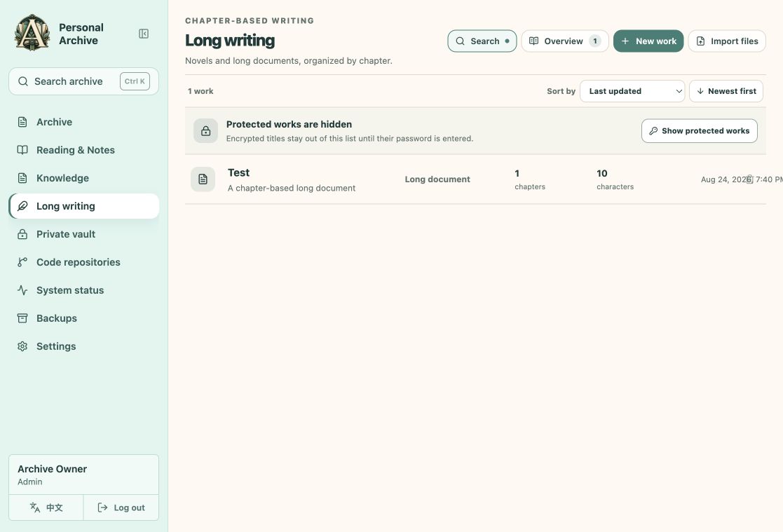
Task: Click the lock icon in the protected works banner
Action: point(205,131)
